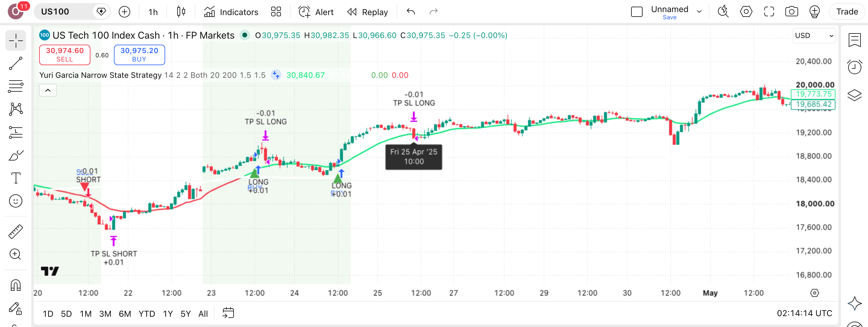Take a chart snapshot with camera
Viewport: 868px width, 327px height.
791,12
